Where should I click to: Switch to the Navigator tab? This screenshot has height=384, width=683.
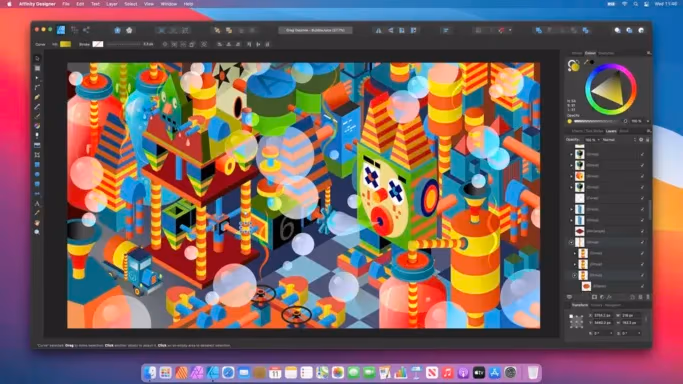(x=612, y=305)
